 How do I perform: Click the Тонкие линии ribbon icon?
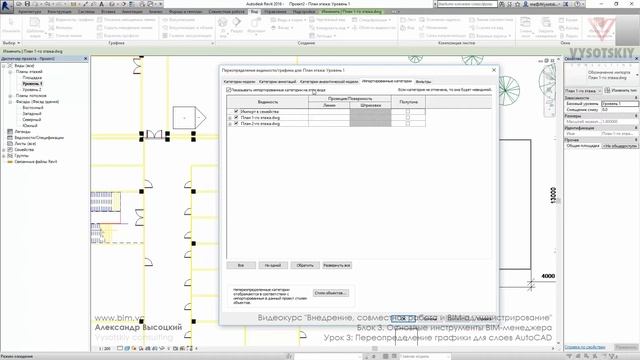pos(51,36)
